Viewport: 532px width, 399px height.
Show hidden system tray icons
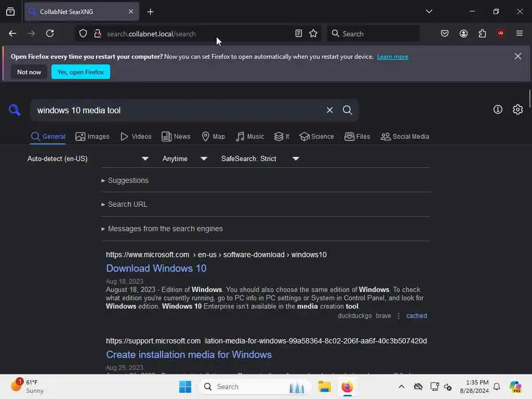point(402,387)
